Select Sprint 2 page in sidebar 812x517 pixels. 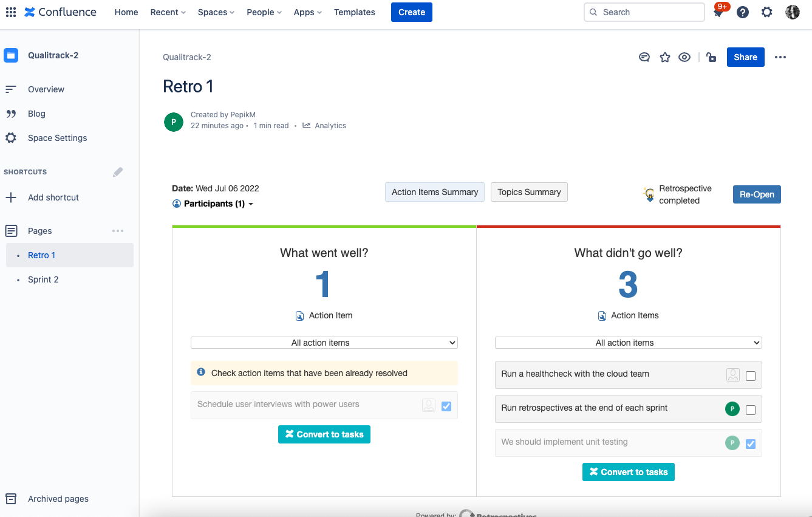point(43,279)
